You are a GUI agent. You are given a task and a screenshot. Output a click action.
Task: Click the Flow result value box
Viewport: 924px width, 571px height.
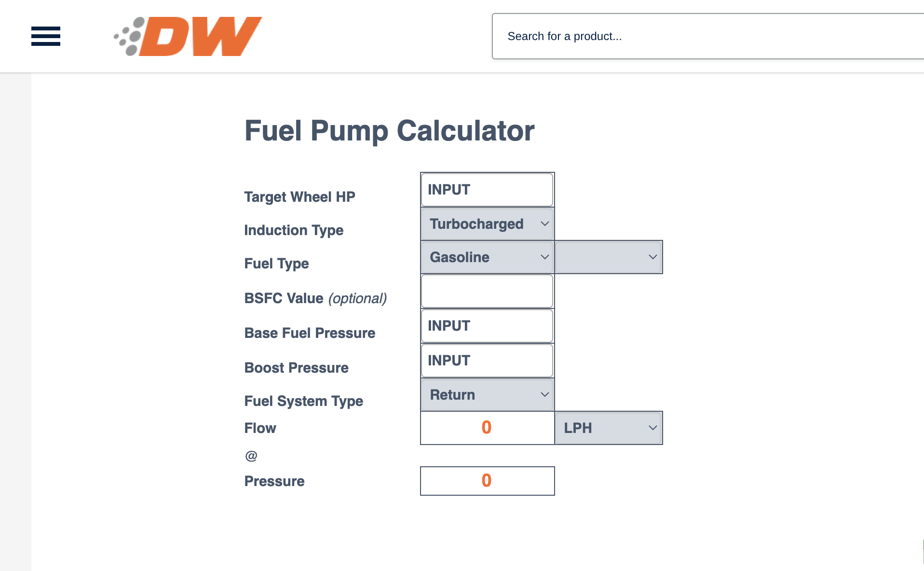(x=487, y=428)
